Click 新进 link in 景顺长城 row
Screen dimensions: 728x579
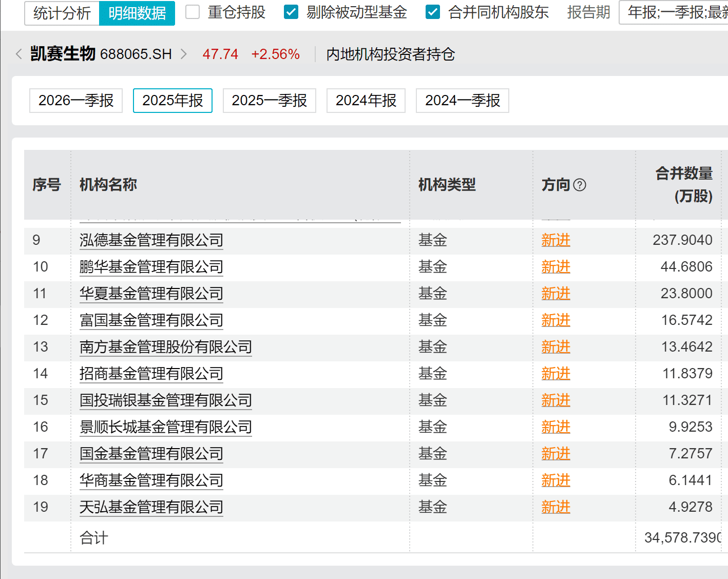(556, 427)
